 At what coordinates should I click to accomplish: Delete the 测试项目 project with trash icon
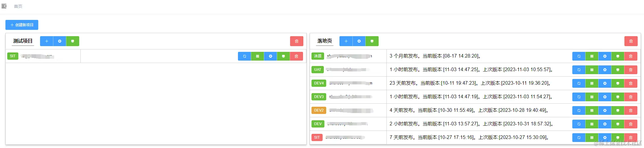point(297,41)
